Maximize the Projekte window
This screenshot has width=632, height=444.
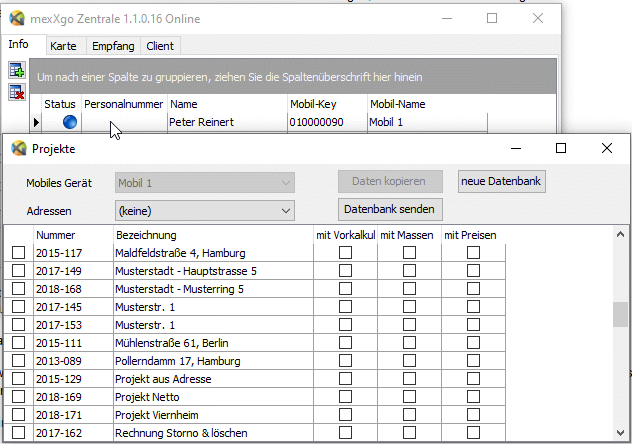[561, 148]
